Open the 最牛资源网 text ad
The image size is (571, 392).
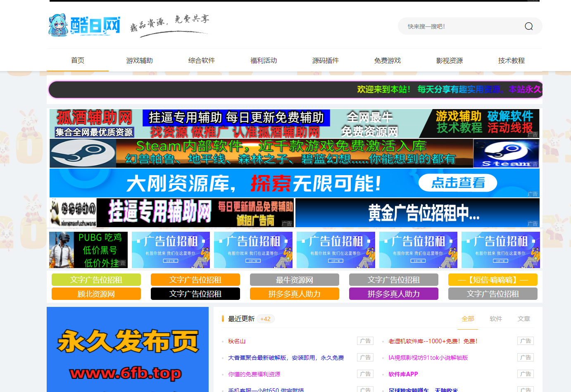pos(295,280)
